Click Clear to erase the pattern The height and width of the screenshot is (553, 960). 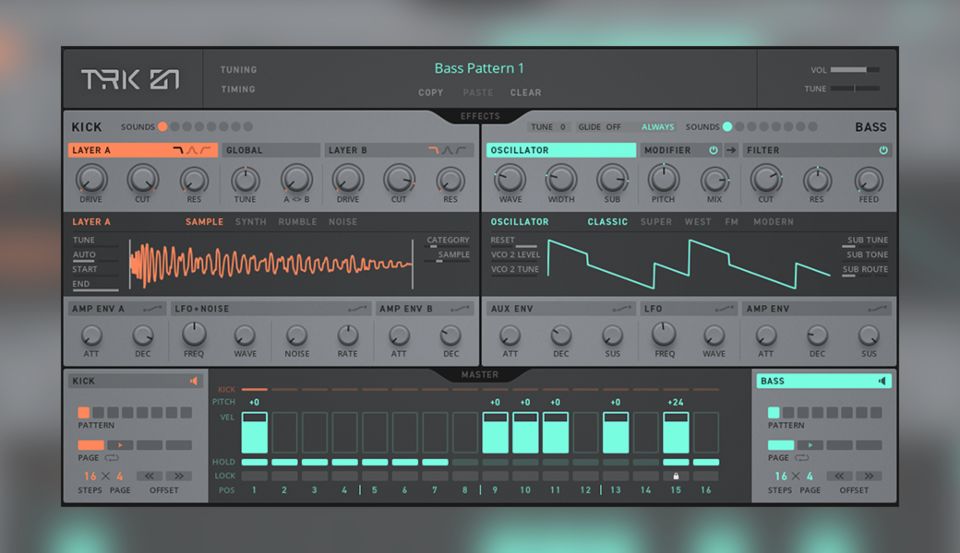526,93
